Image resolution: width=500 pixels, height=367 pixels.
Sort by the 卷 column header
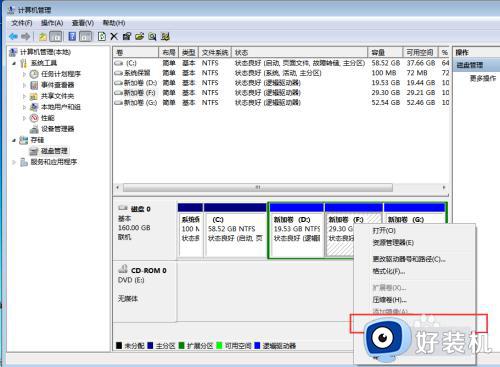(136, 52)
